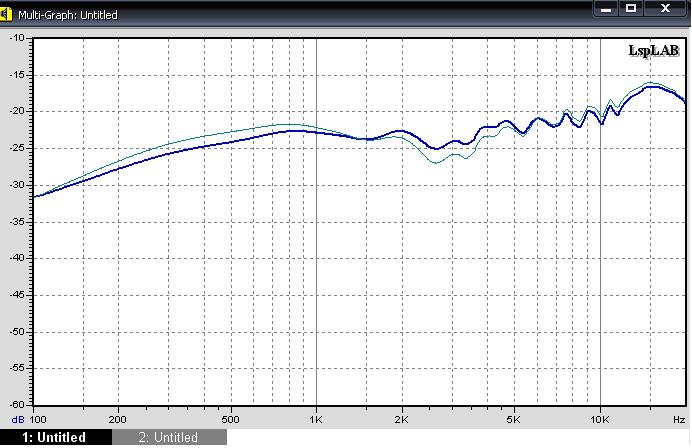The image size is (692, 448).
Task: Click the '-40' dB axis label
Action: pyautogui.click(x=18, y=258)
